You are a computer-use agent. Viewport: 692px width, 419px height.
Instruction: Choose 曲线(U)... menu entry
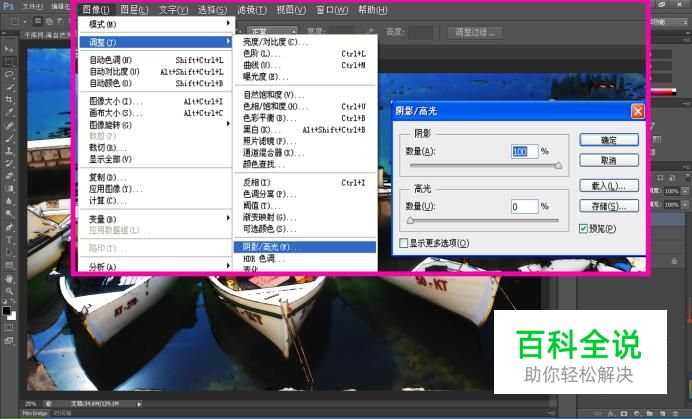coord(305,65)
